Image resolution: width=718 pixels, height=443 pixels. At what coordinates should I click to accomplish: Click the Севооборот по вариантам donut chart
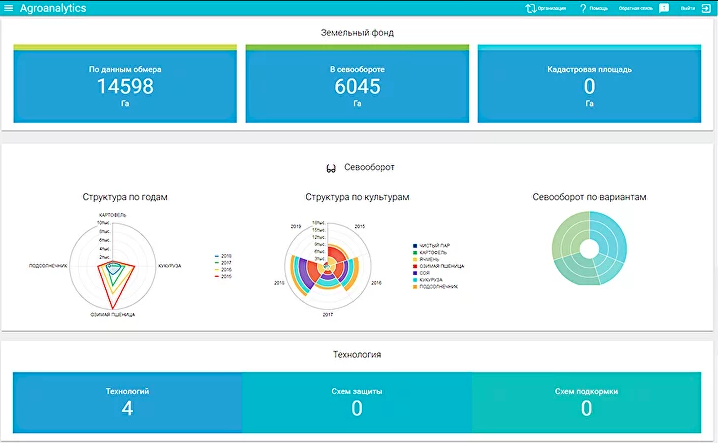click(589, 248)
